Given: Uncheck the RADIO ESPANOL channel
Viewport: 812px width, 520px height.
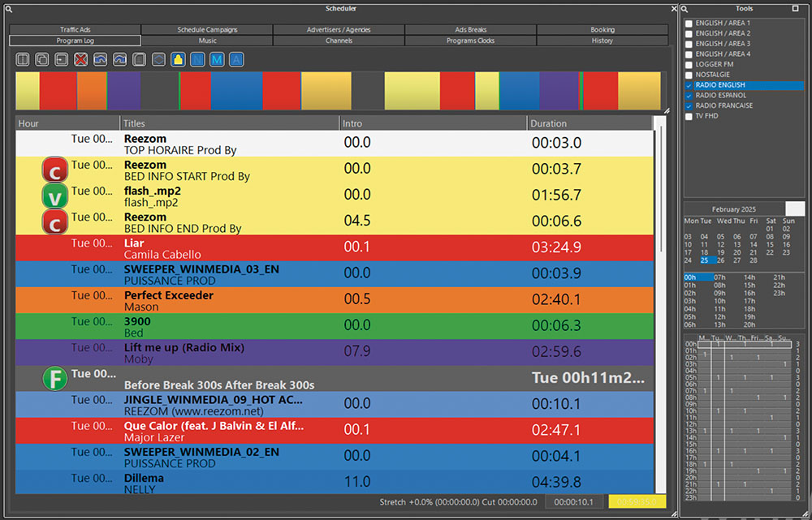Looking at the screenshot, I should coord(689,95).
